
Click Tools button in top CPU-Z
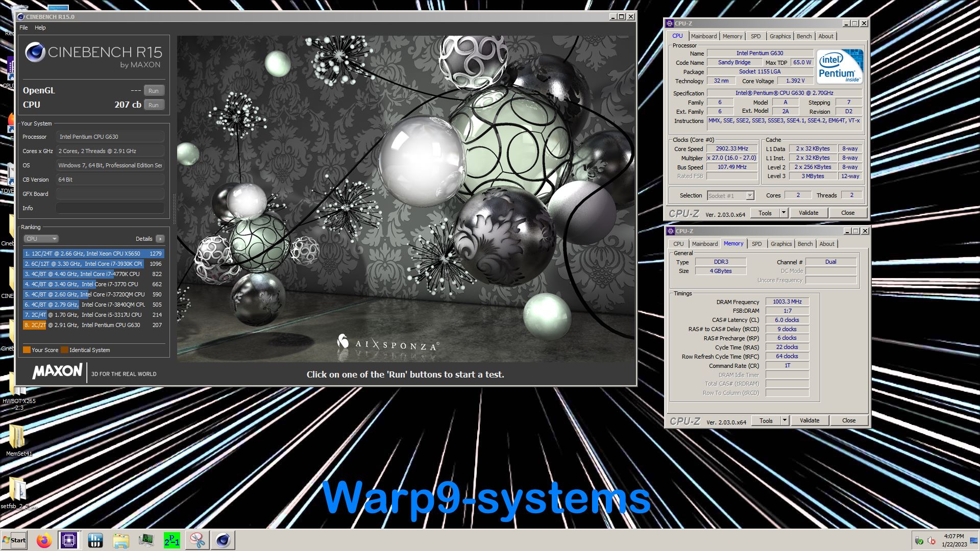click(x=765, y=213)
